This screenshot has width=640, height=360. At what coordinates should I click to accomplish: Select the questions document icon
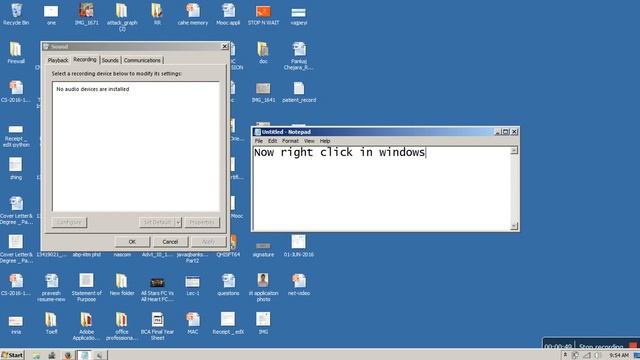(x=228, y=284)
